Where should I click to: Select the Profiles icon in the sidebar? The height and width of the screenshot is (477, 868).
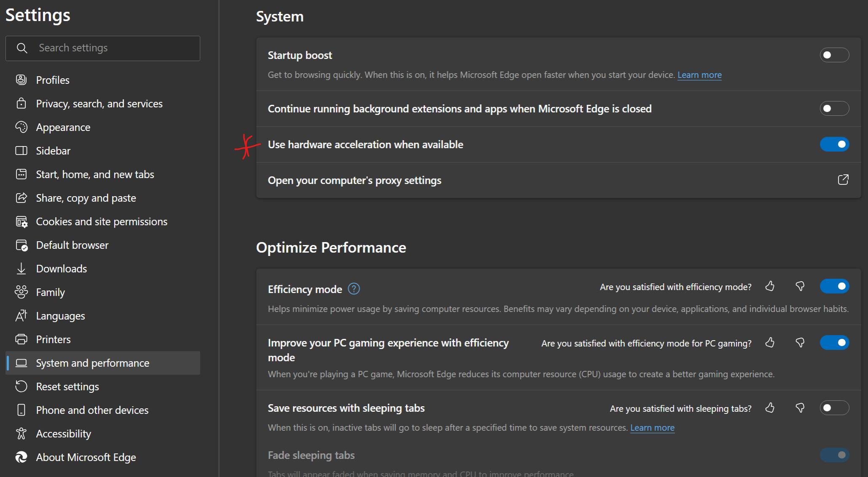[x=21, y=80]
